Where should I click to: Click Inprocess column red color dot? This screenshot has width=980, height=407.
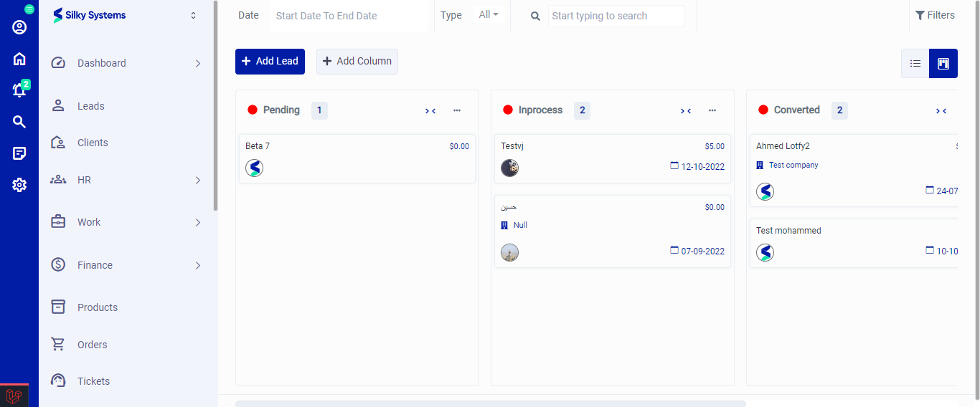pyautogui.click(x=508, y=110)
